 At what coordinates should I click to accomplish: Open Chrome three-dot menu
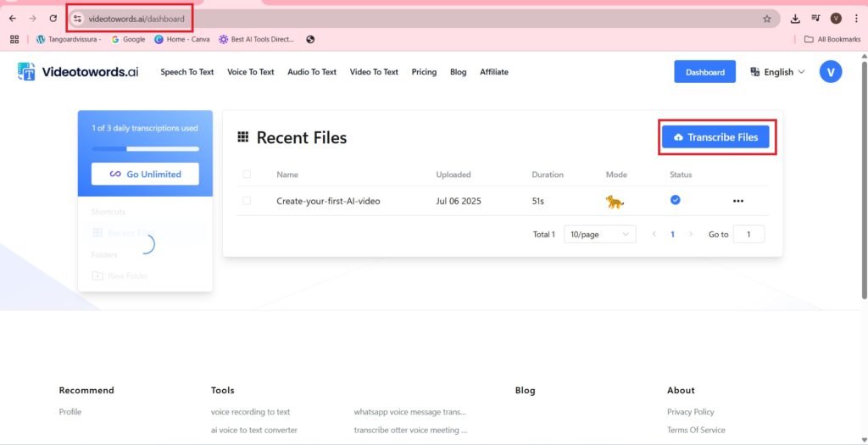(x=856, y=19)
